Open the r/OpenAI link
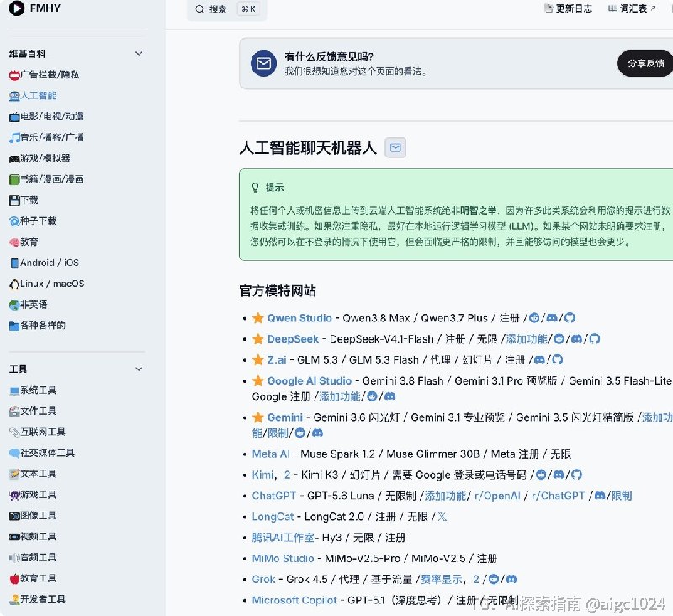This screenshot has width=673, height=616. click(497, 496)
